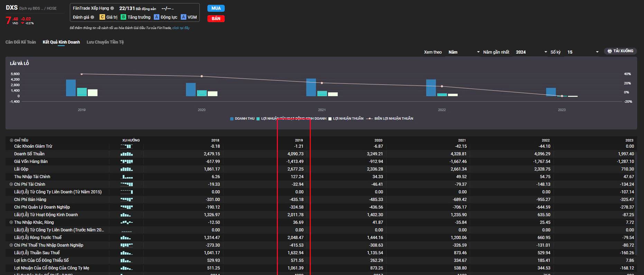Click the info icon beside FiinTrade Xếp Hạng
The image size is (644, 275).
pos(112,8)
